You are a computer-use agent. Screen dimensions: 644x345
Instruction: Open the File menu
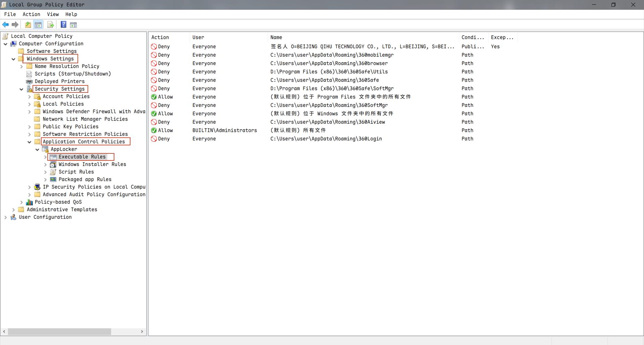pyautogui.click(x=10, y=14)
